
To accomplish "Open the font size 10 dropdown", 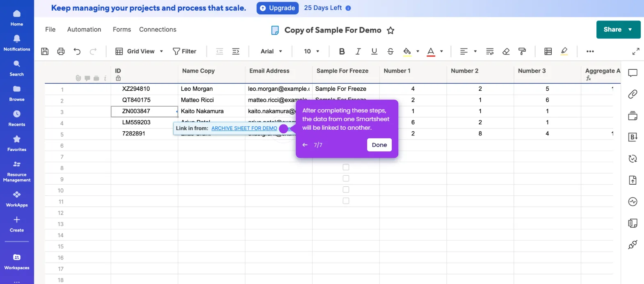I will click(311, 51).
